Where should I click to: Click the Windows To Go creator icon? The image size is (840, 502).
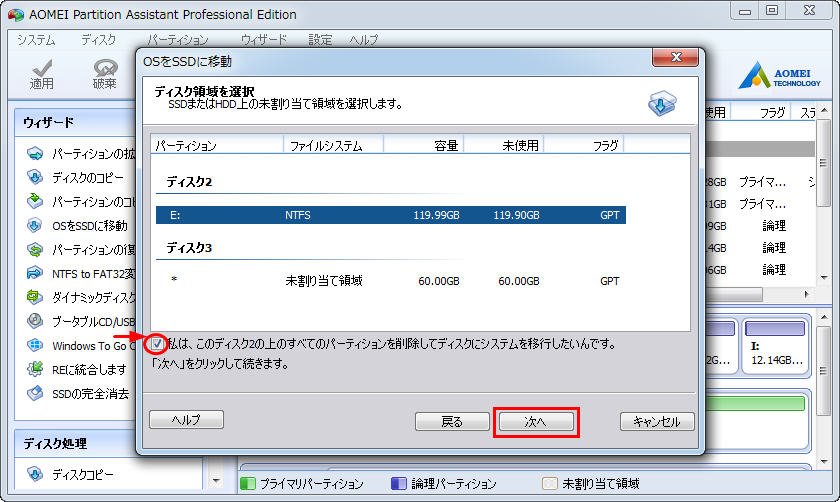click(x=35, y=345)
